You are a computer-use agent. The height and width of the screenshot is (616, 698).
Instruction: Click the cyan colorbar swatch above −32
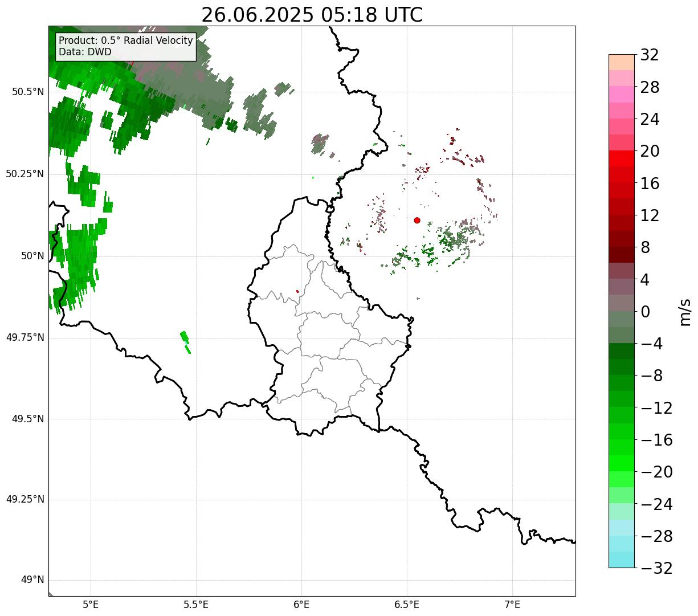622,560
